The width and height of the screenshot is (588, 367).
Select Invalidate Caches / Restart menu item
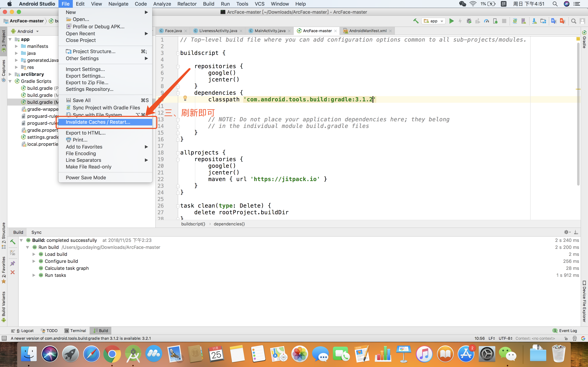(x=98, y=122)
